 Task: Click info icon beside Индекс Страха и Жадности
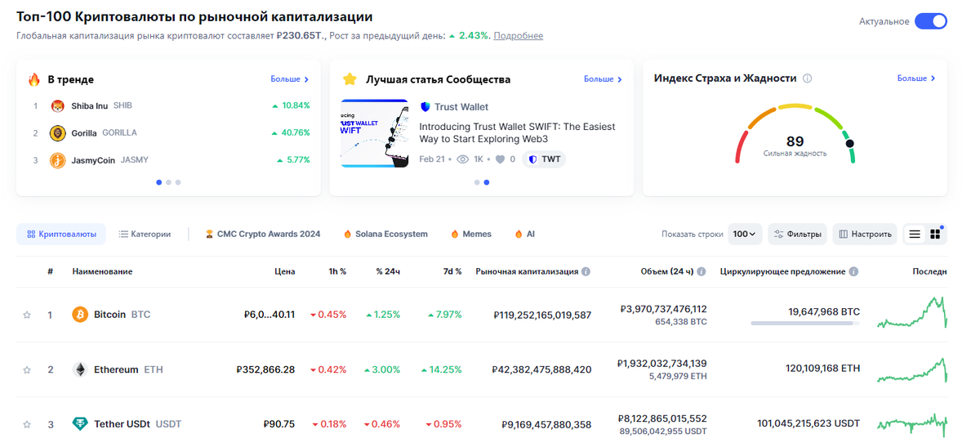(x=808, y=78)
